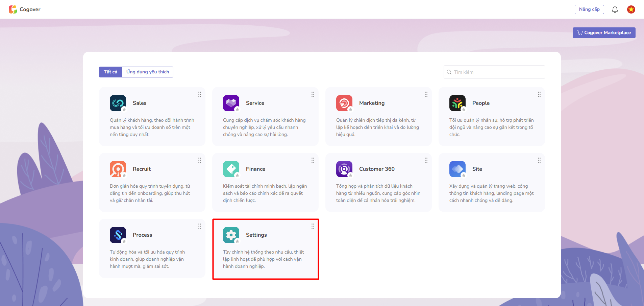This screenshot has width=644, height=306.
Task: Select the Tất cả tab
Action: point(110,72)
